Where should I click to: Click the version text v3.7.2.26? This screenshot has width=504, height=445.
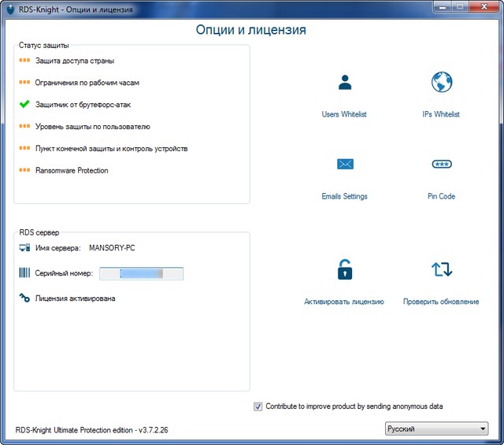154,430
